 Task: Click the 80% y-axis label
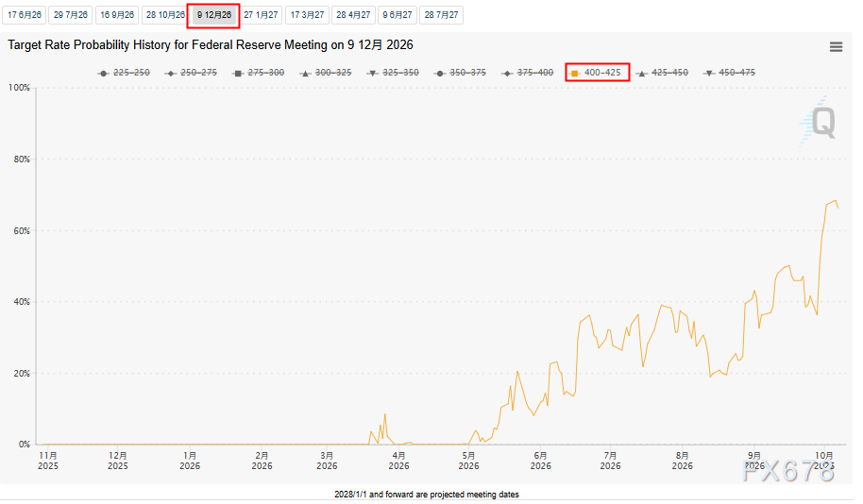pos(22,159)
